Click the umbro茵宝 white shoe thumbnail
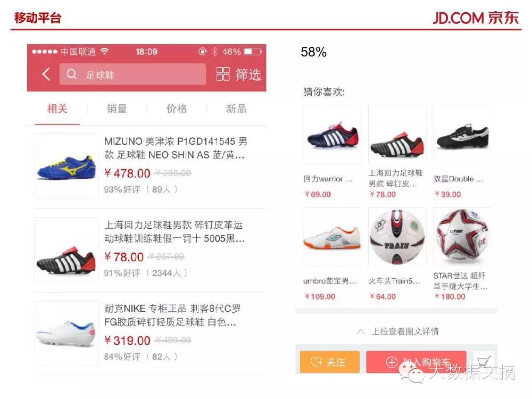The image size is (532, 399). (x=332, y=237)
